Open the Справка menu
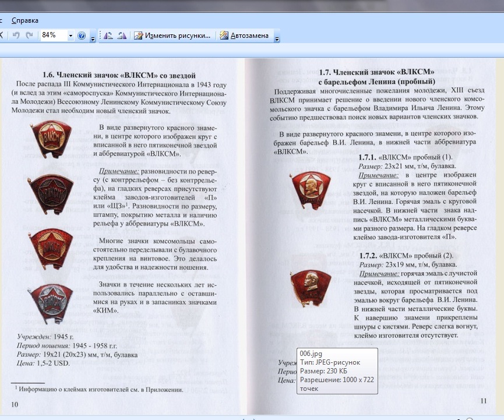The image size is (504, 420). pos(24,20)
